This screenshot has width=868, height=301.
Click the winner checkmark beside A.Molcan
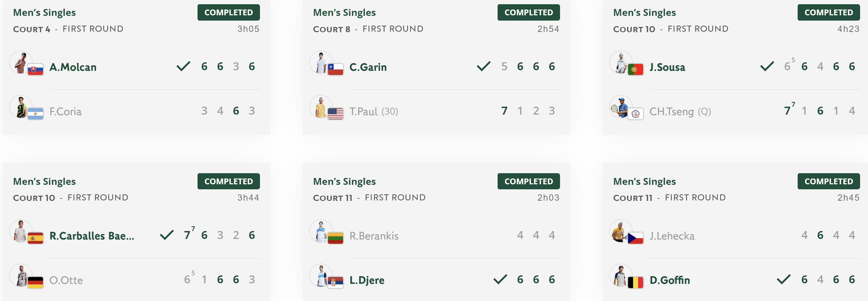pyautogui.click(x=183, y=66)
